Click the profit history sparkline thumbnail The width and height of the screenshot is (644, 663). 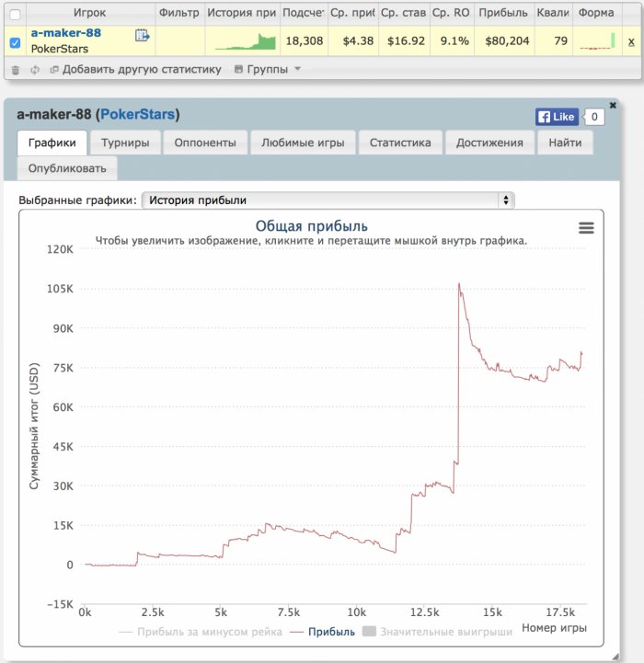tap(246, 42)
